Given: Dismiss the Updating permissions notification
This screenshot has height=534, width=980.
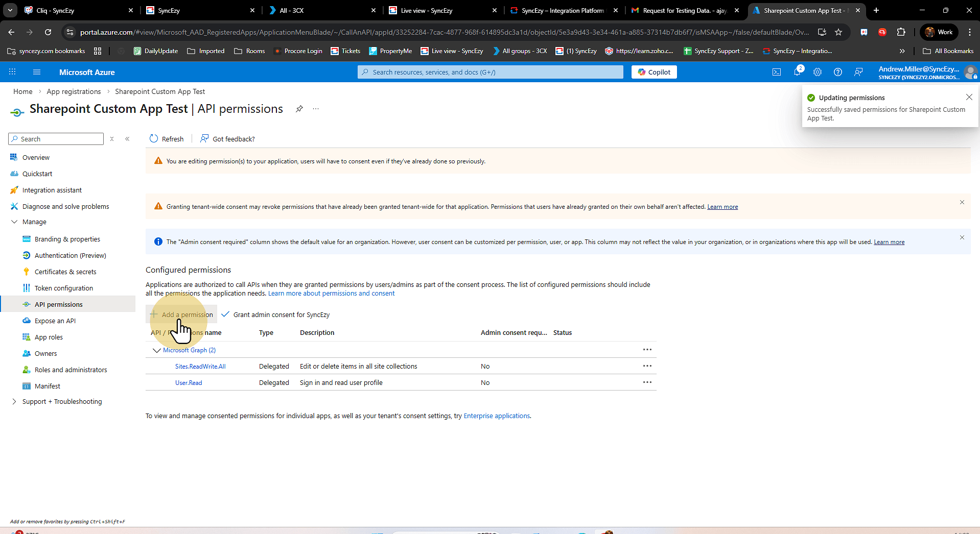Looking at the screenshot, I should point(969,97).
